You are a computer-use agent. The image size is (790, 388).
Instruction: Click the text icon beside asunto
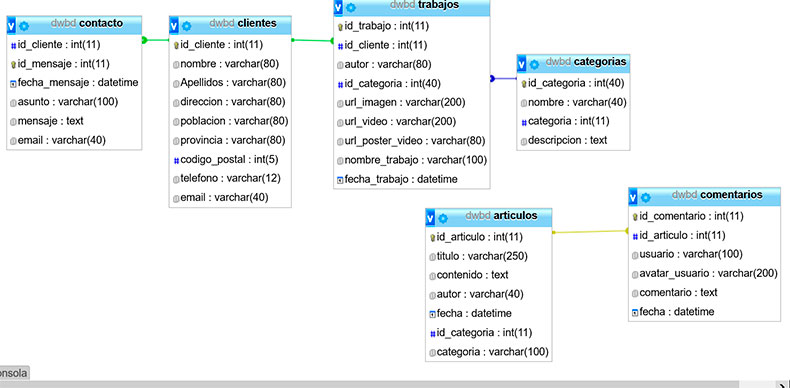point(14,102)
